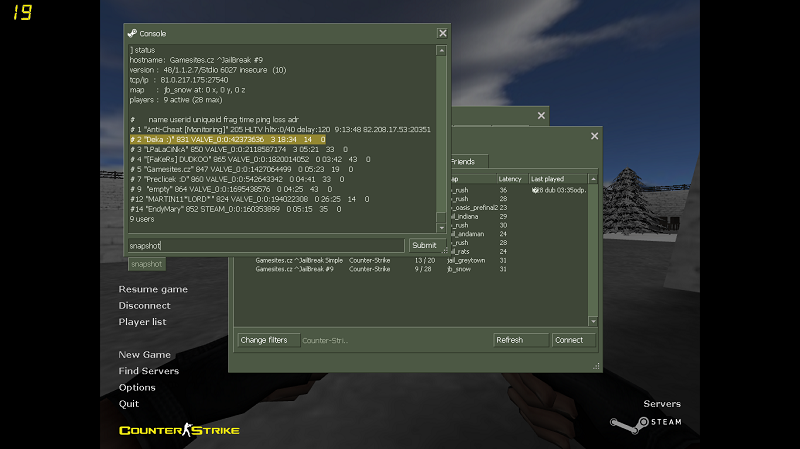Select Gamesites.cz ^JailBreak Simple server row
The width and height of the screenshot is (800, 449).
click(410, 260)
